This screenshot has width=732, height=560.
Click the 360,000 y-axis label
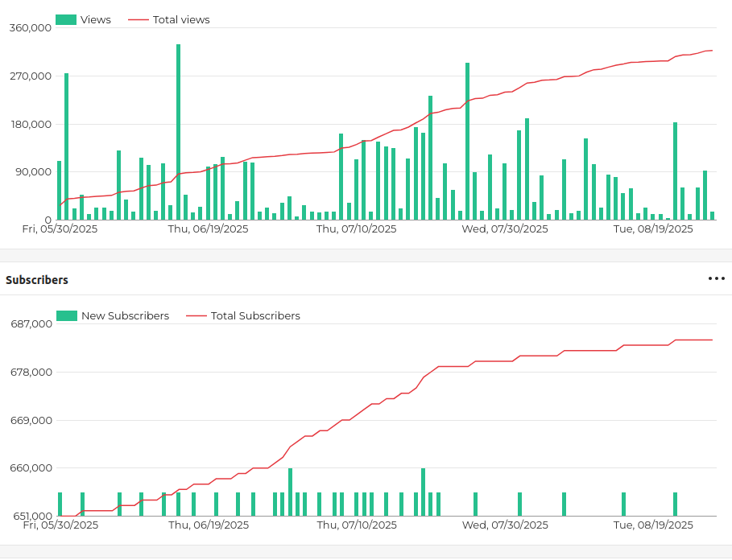click(x=31, y=28)
